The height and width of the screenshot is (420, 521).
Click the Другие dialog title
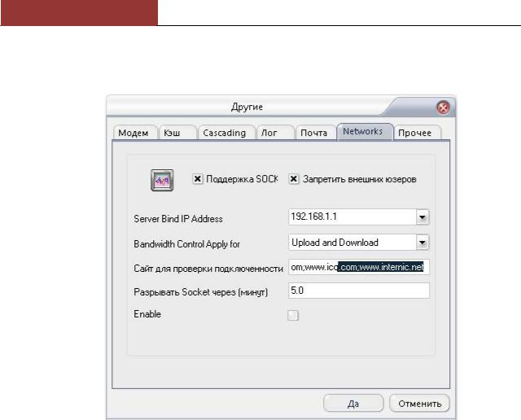tap(247, 107)
